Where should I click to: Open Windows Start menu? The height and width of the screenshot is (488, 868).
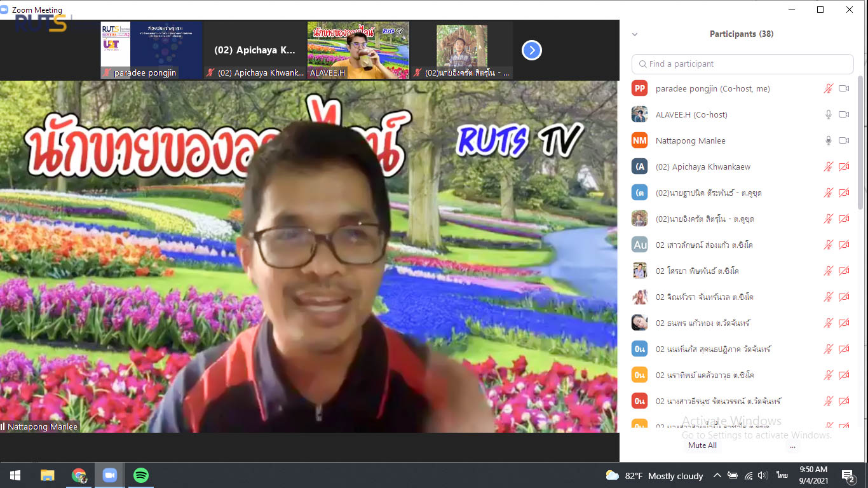(x=15, y=475)
